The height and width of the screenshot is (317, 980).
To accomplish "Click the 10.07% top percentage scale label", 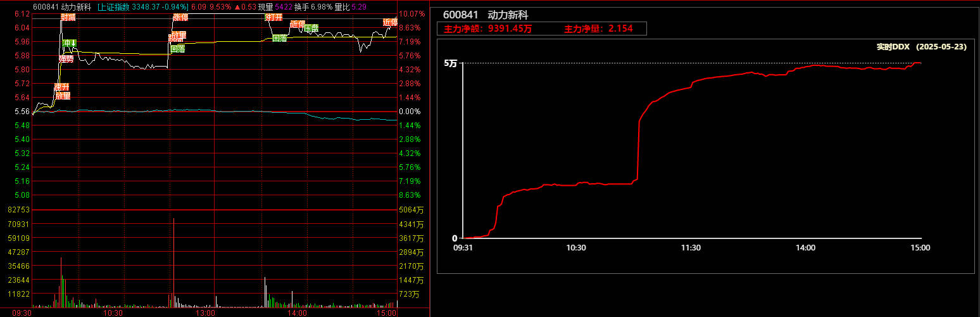I will pyautogui.click(x=412, y=14).
